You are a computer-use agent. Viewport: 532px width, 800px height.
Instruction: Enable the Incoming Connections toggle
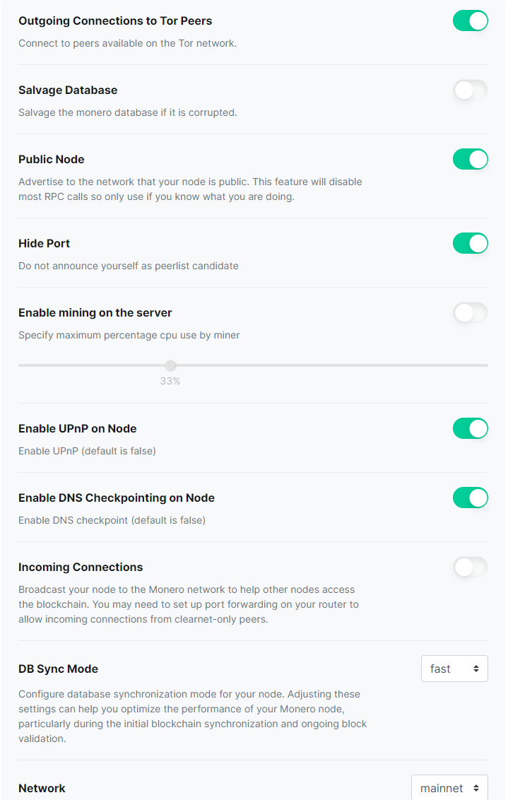[470, 567]
